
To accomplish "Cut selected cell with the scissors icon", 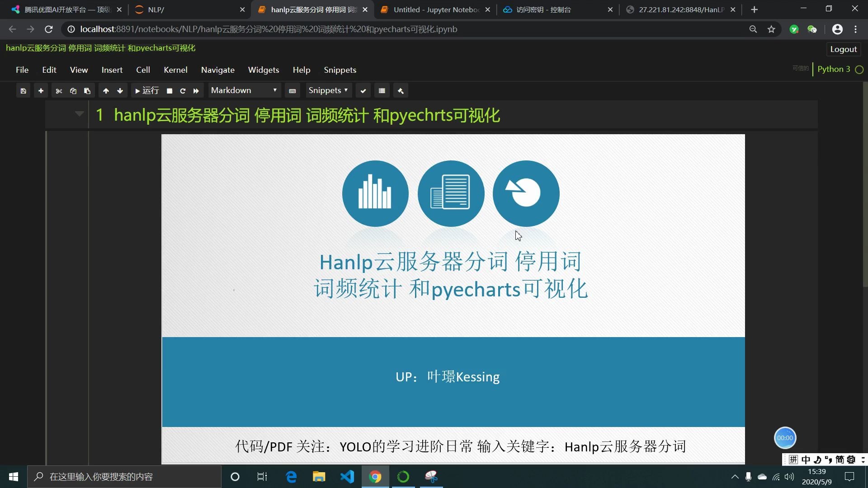I will point(59,91).
